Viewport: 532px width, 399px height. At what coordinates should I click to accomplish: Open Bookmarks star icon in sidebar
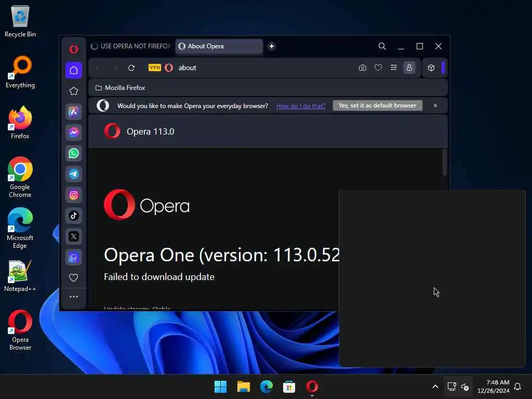pyautogui.click(x=74, y=91)
